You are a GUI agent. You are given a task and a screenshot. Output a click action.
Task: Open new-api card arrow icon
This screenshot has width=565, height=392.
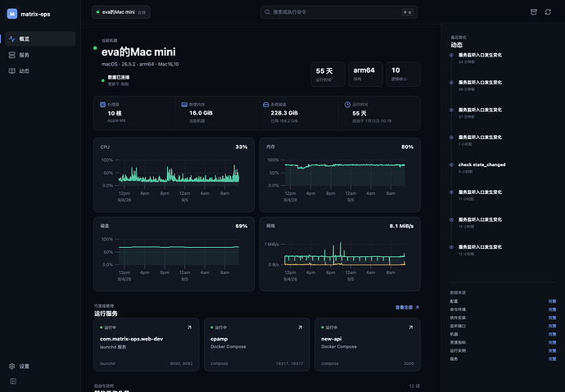pos(410,327)
